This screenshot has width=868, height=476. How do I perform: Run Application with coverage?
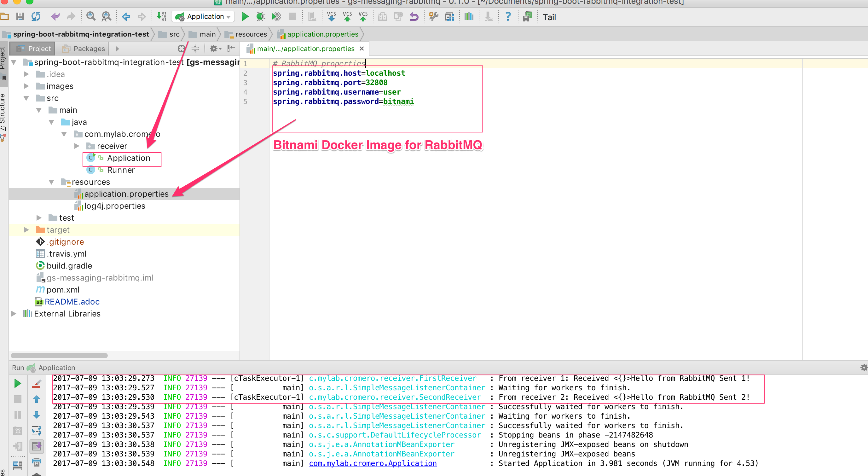[276, 16]
